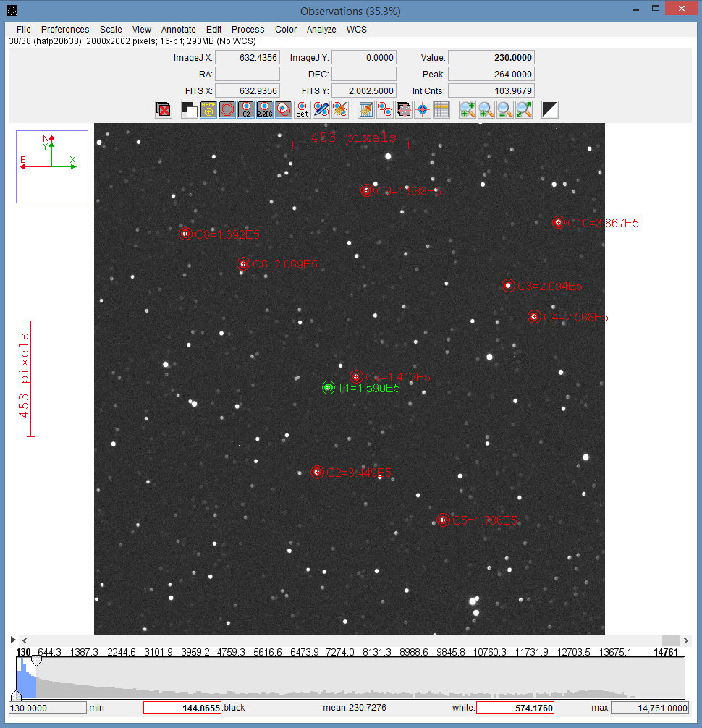Open the Analyze menu
The image size is (702, 728).
321,30
